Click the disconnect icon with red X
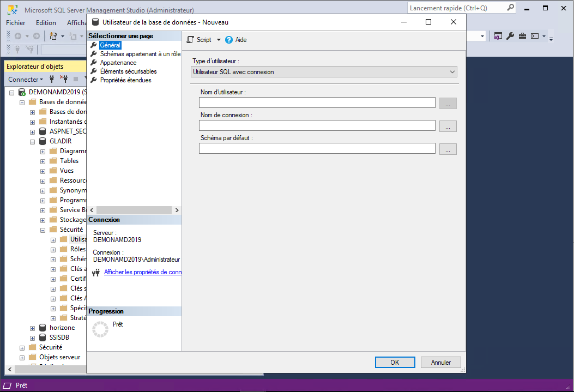The image size is (574, 392). coord(63,79)
